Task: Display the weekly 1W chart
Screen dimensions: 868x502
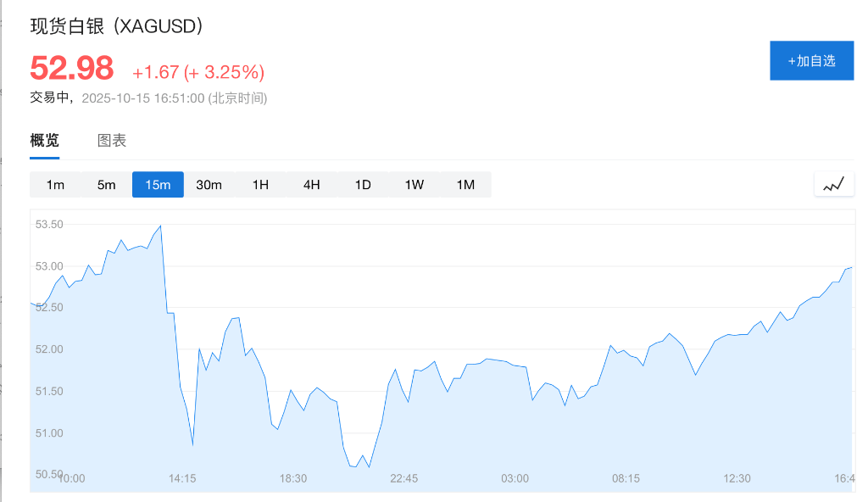Action: [x=414, y=185]
